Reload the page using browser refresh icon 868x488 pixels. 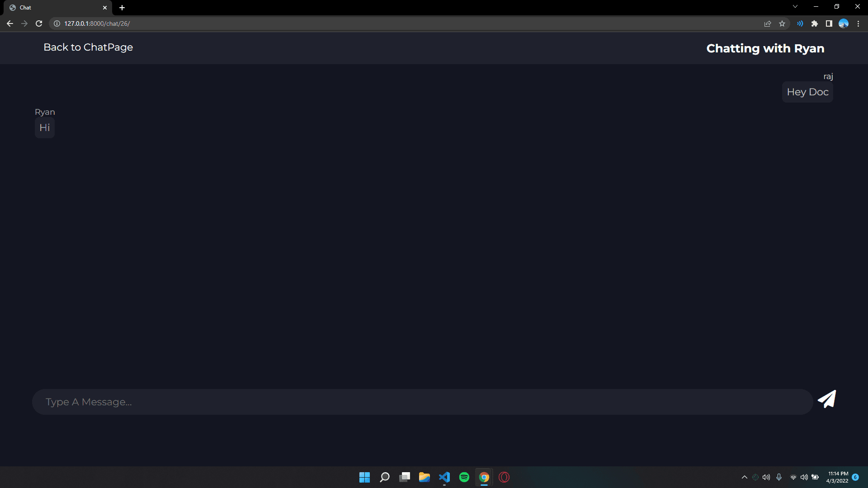pos(39,23)
